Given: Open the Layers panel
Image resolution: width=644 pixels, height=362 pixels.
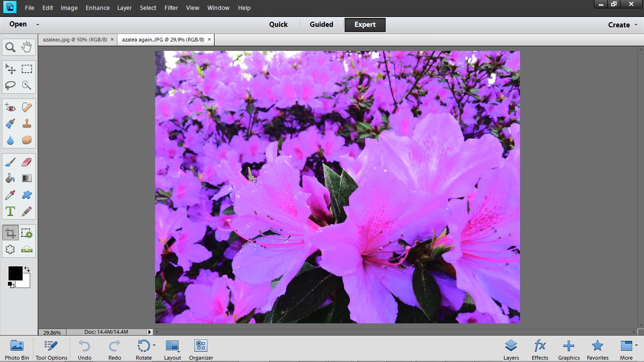Looking at the screenshot, I should [511, 350].
